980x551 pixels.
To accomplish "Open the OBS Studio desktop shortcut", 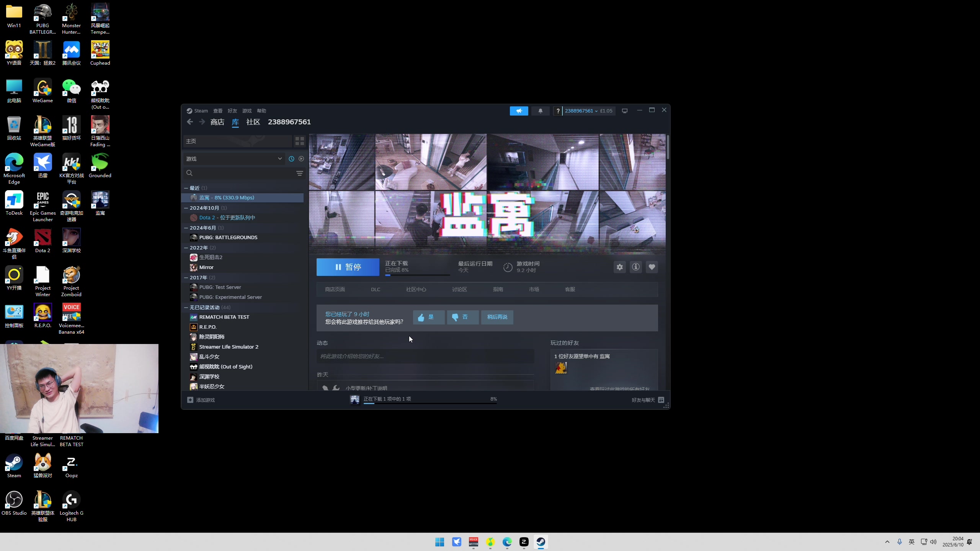I will pyautogui.click(x=14, y=503).
